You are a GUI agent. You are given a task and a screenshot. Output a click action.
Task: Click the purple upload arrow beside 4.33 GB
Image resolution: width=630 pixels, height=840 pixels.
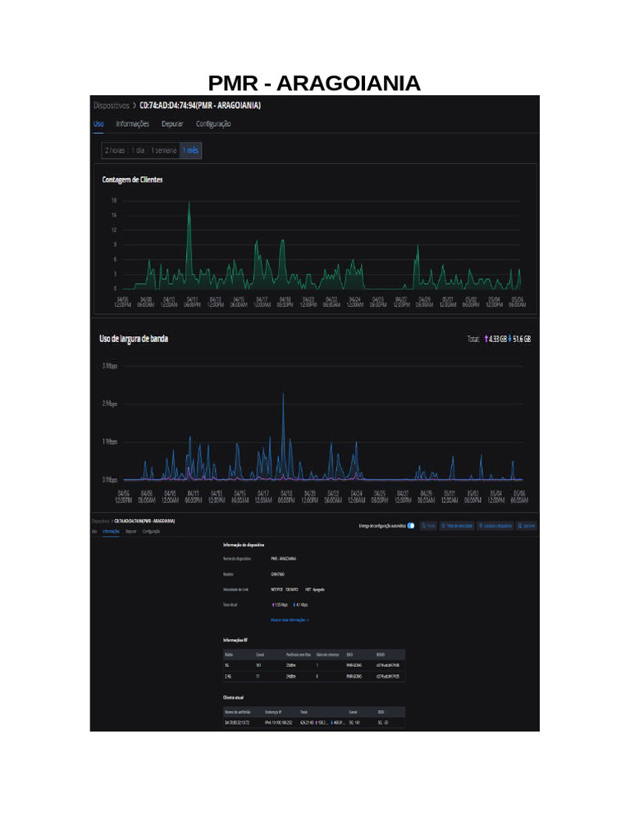(x=486, y=339)
